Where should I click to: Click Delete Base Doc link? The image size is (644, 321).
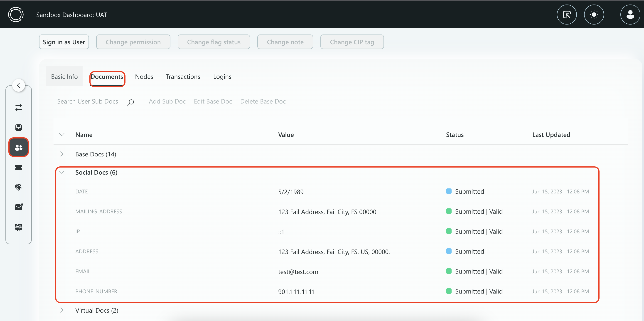click(263, 101)
